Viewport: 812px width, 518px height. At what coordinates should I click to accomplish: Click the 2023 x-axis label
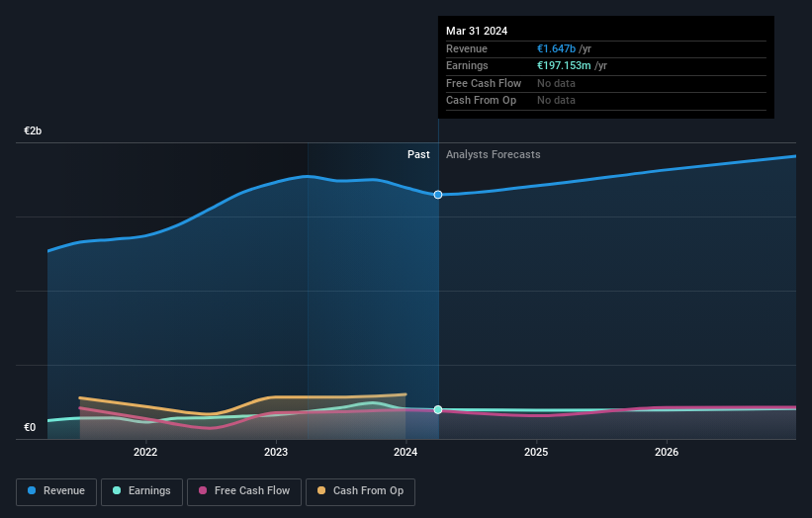(x=276, y=452)
